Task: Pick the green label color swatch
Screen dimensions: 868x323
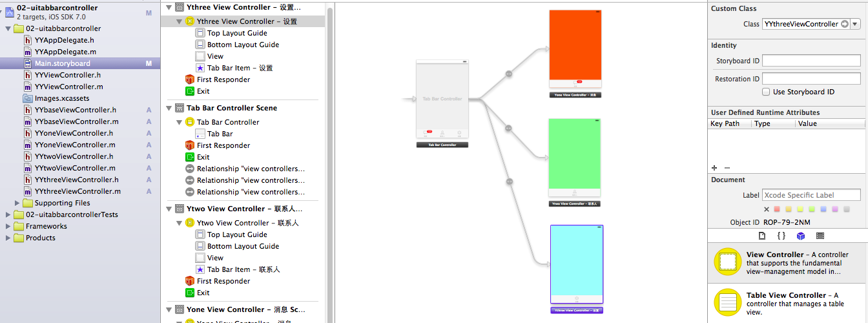Action: [x=812, y=209]
